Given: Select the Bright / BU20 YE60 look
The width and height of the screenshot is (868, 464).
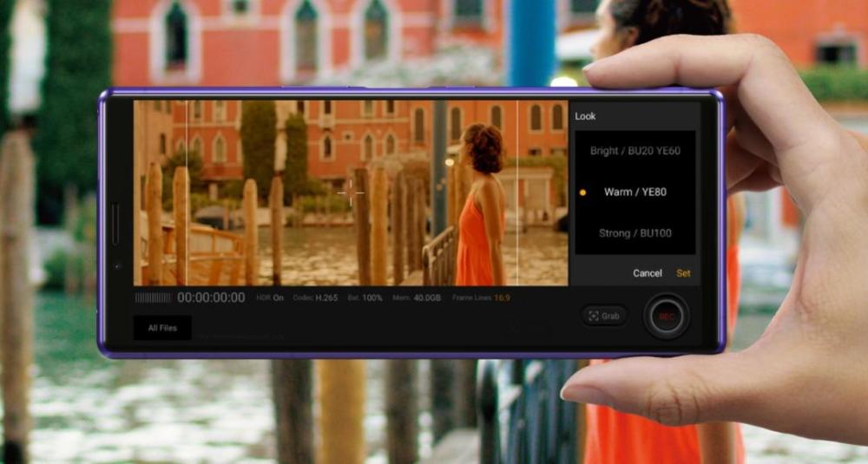Looking at the screenshot, I should [x=635, y=150].
